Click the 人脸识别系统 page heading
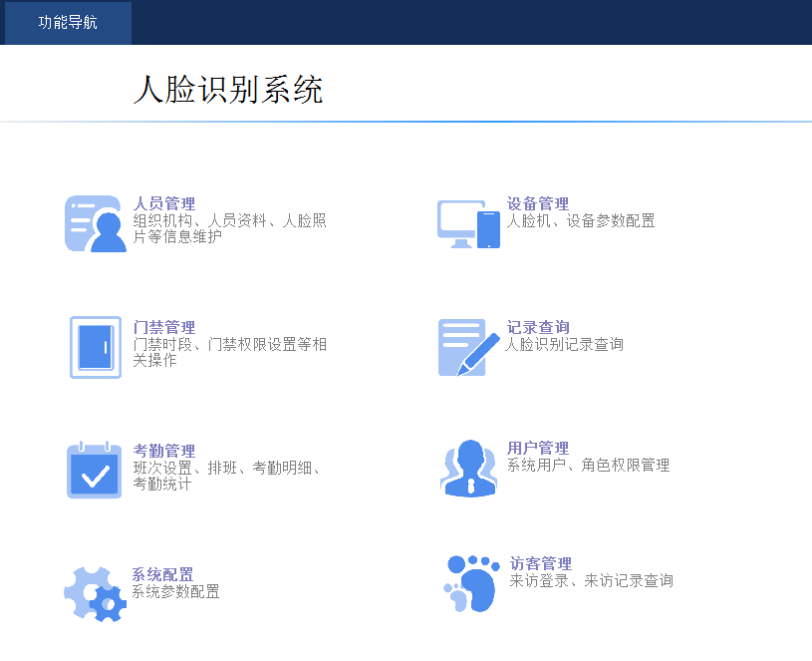This screenshot has width=812, height=661. [x=228, y=91]
